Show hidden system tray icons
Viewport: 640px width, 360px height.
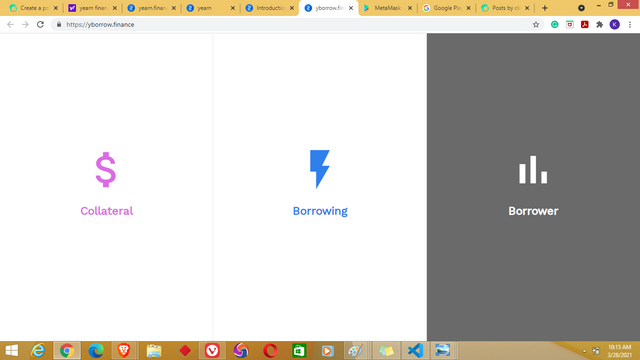[584, 351]
